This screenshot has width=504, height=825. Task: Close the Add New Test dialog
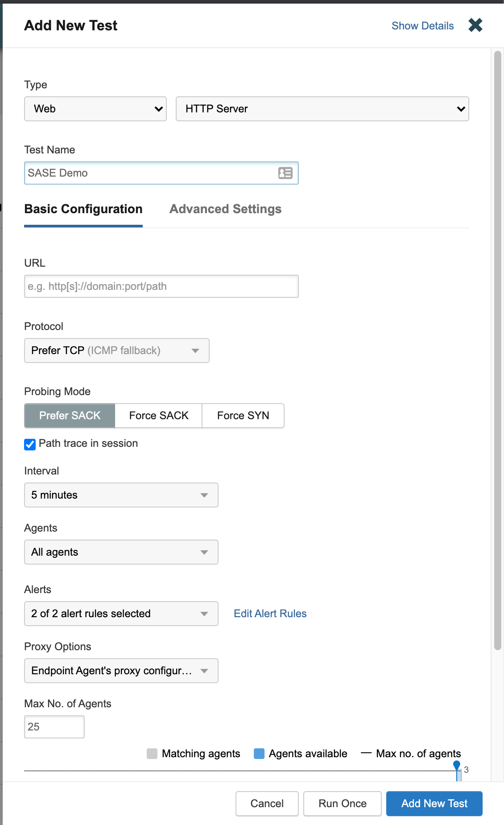pos(475,25)
